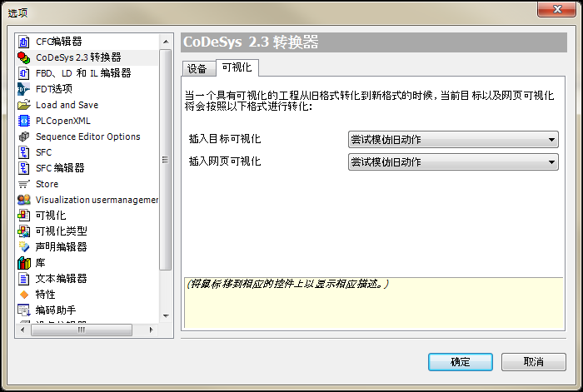The image size is (583, 392).
Task: Select Visualization usermanagement entry
Action: [x=97, y=200]
